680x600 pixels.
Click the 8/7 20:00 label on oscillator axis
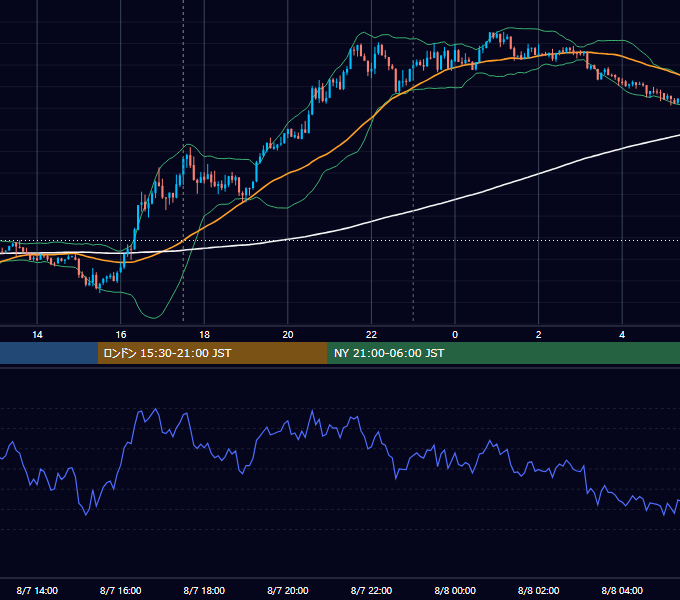288,590
